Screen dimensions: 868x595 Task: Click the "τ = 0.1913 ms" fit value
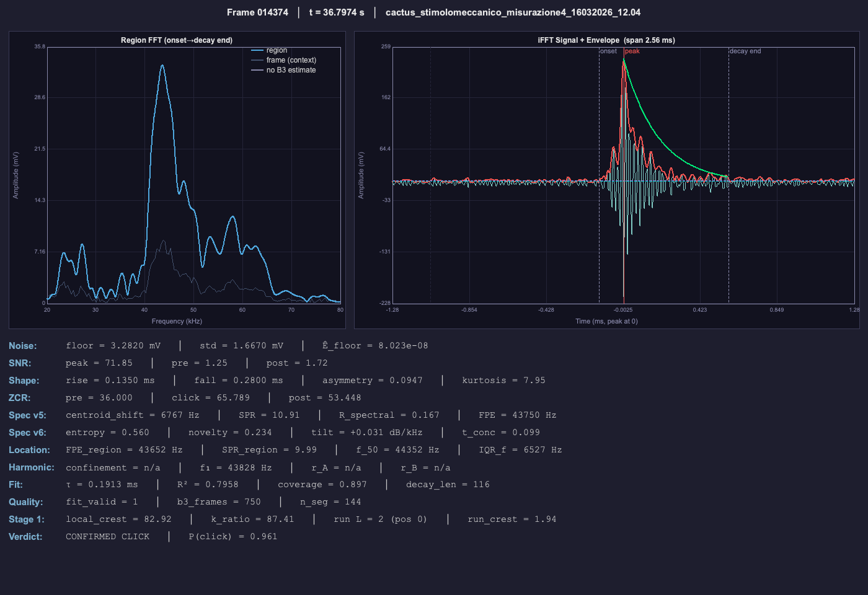pyautogui.click(x=102, y=485)
